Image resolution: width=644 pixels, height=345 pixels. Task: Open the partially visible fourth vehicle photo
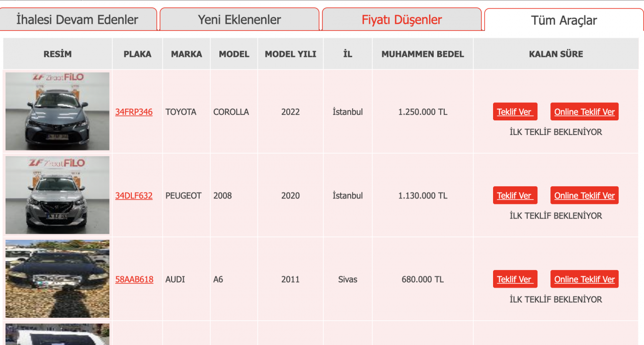[x=57, y=334]
